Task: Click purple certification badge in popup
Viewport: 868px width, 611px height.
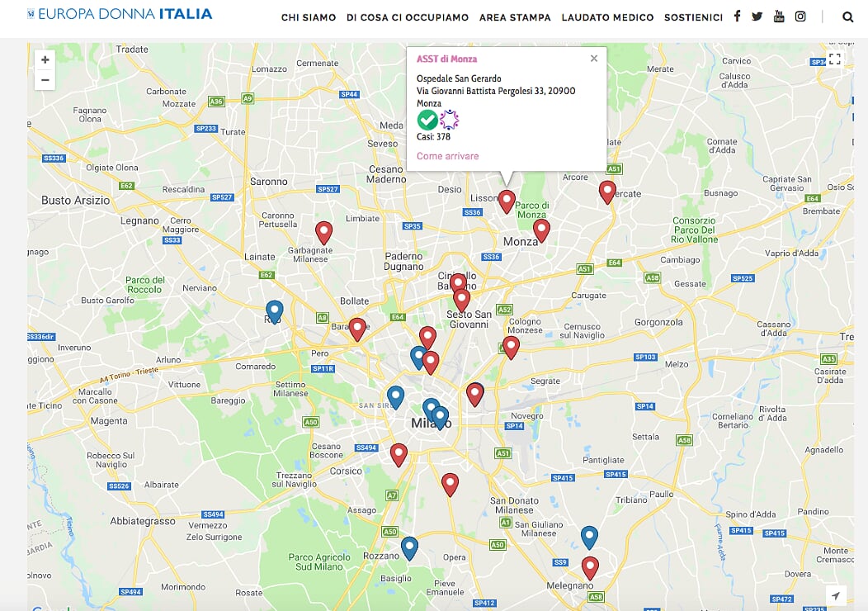Action: (x=449, y=121)
